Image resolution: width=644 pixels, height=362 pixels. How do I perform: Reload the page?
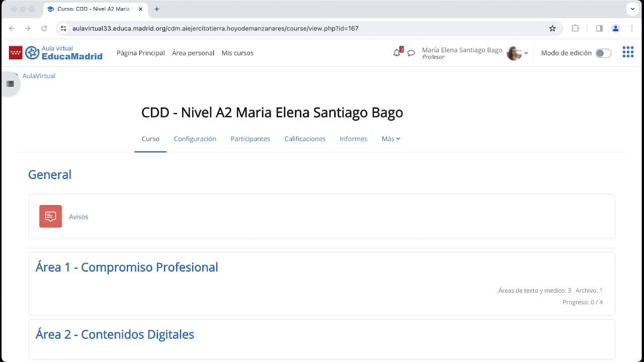(44, 28)
